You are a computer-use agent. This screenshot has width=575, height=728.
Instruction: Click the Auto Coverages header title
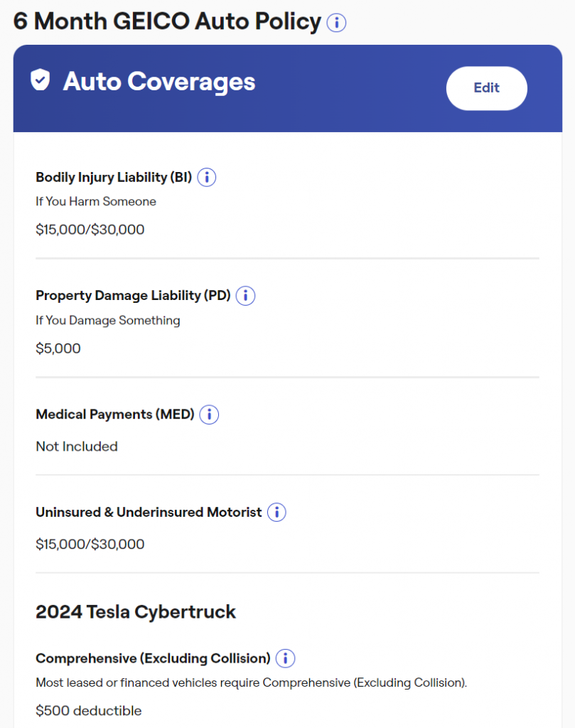(x=159, y=82)
